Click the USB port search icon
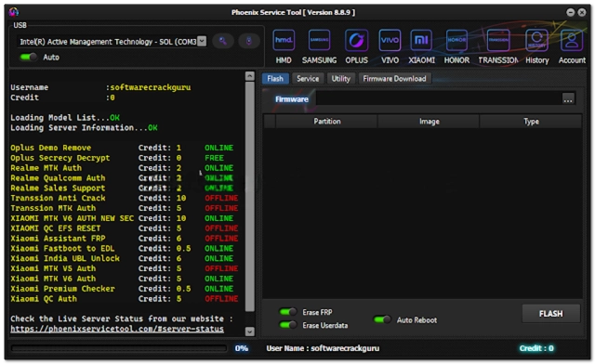 223,41
